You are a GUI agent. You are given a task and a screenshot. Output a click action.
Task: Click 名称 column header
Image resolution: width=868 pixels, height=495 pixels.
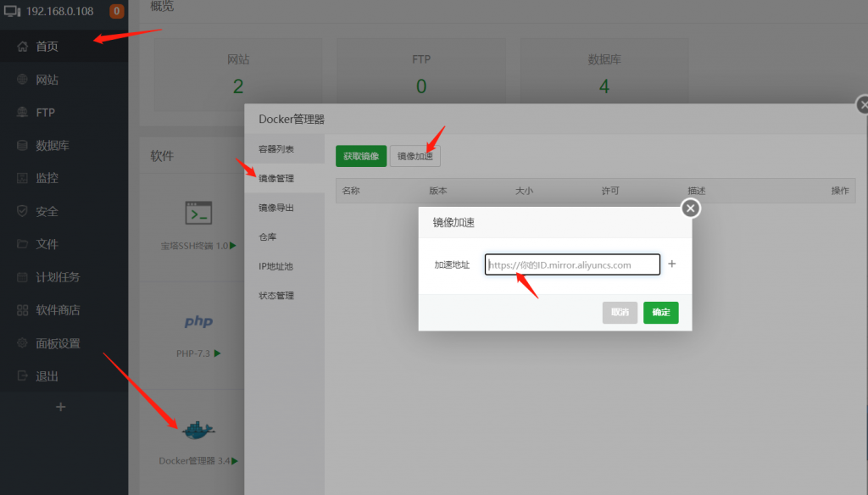351,191
